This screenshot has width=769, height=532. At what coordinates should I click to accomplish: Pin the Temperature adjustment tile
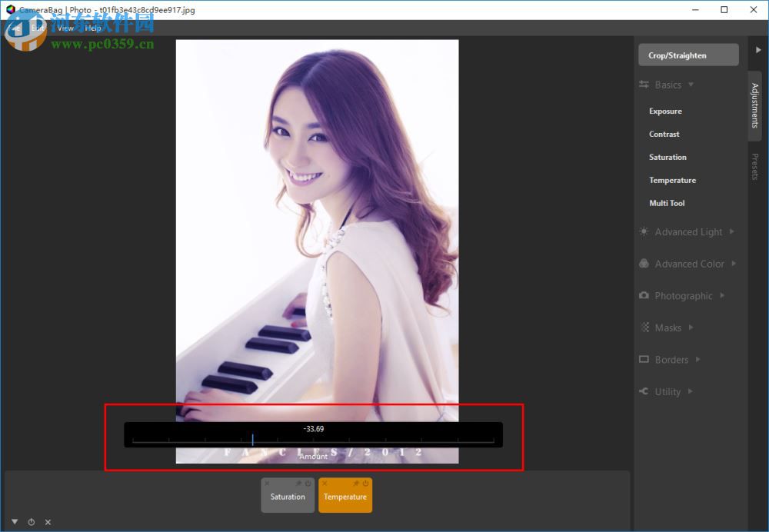[x=356, y=484]
